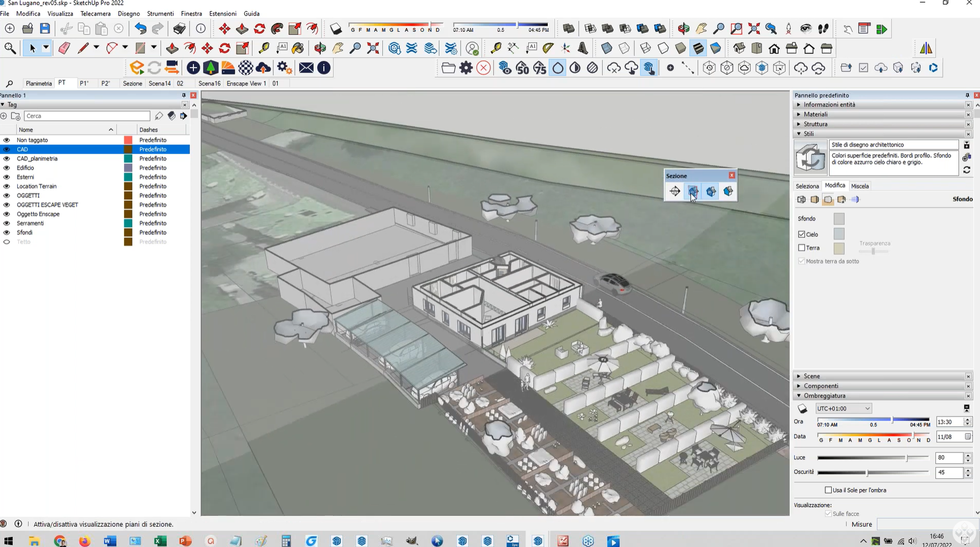Open the Miscela style tab
Viewport: 980px width, 547px height.
pos(859,186)
